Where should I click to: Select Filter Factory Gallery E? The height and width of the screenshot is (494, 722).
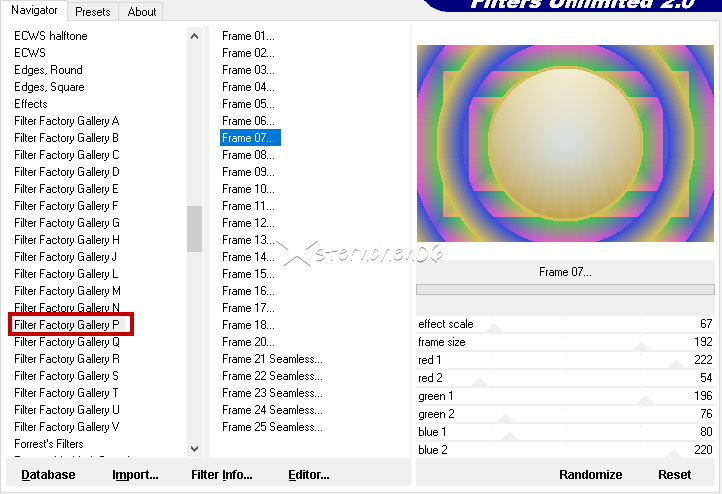(66, 189)
